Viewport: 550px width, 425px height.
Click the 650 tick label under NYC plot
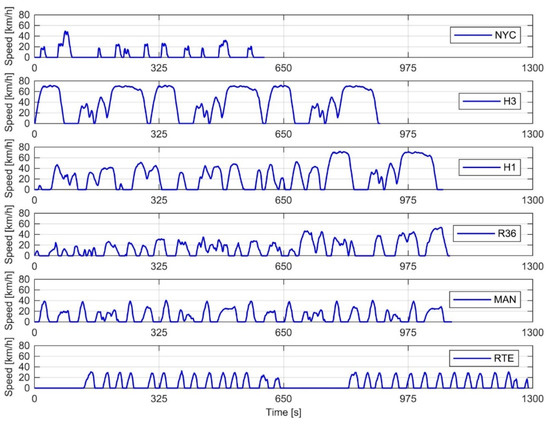pos(283,68)
